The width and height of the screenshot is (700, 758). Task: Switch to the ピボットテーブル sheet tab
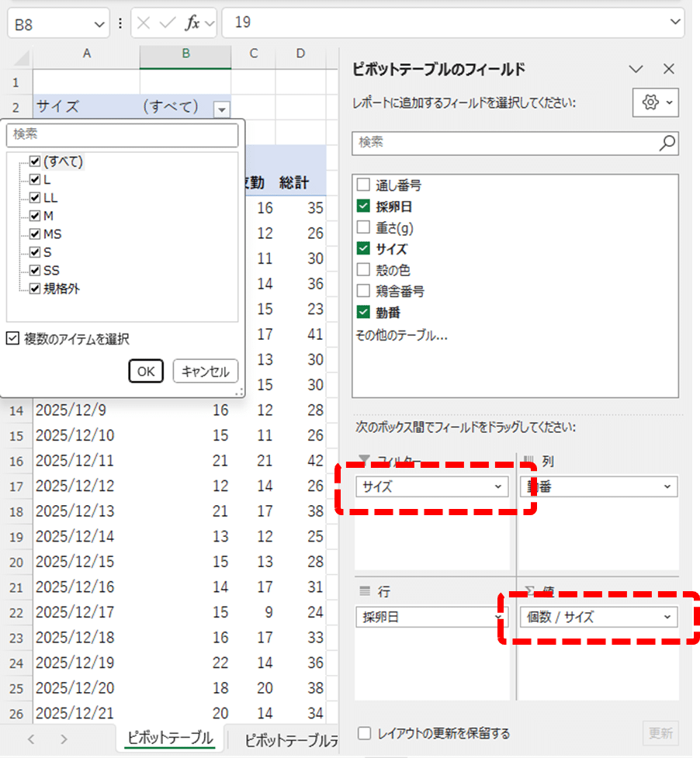[171, 739]
